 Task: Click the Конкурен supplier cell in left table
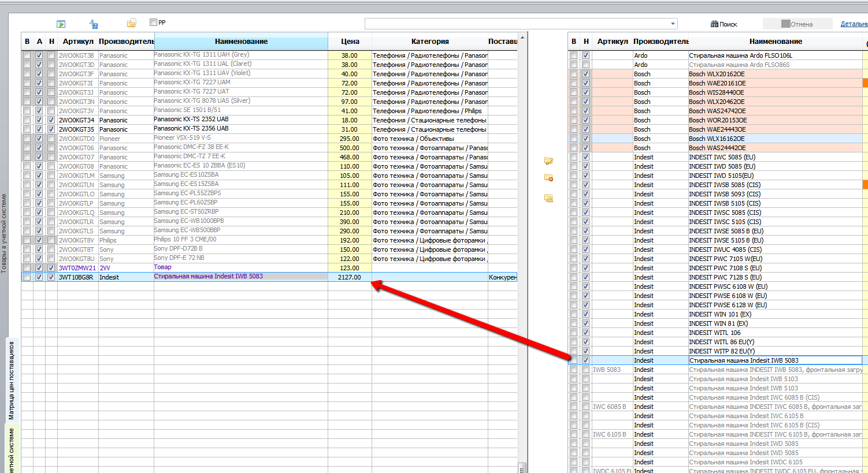(x=502, y=277)
